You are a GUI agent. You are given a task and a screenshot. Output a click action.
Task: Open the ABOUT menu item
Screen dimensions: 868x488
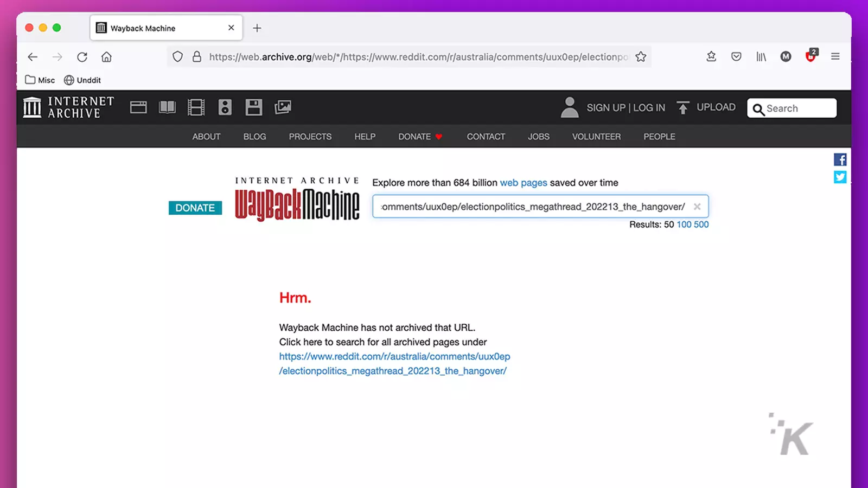tap(206, 137)
